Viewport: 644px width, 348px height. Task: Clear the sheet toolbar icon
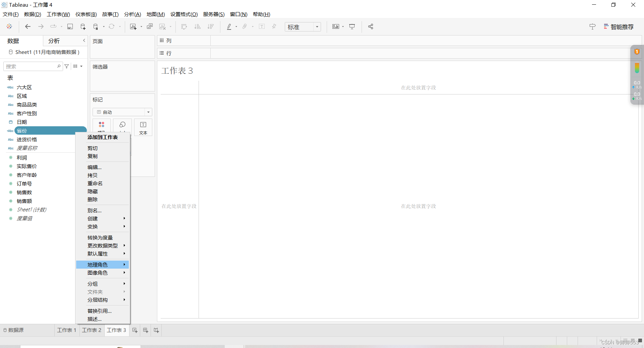[x=163, y=26]
